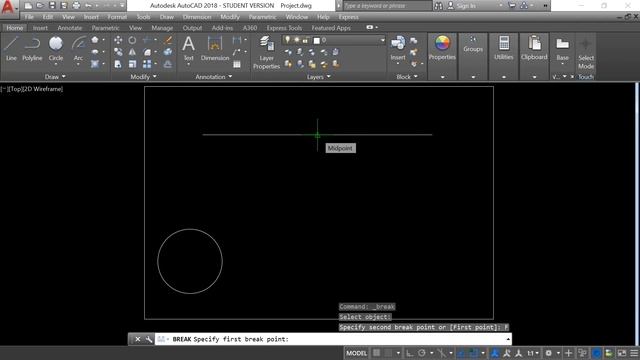Expand the Layers panel dropdown
Image resolution: width=640 pixels, height=360 pixels.
(319, 77)
